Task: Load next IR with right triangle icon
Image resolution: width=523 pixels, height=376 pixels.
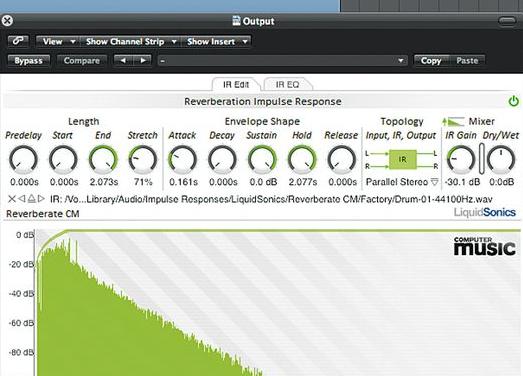Action: 41,199
